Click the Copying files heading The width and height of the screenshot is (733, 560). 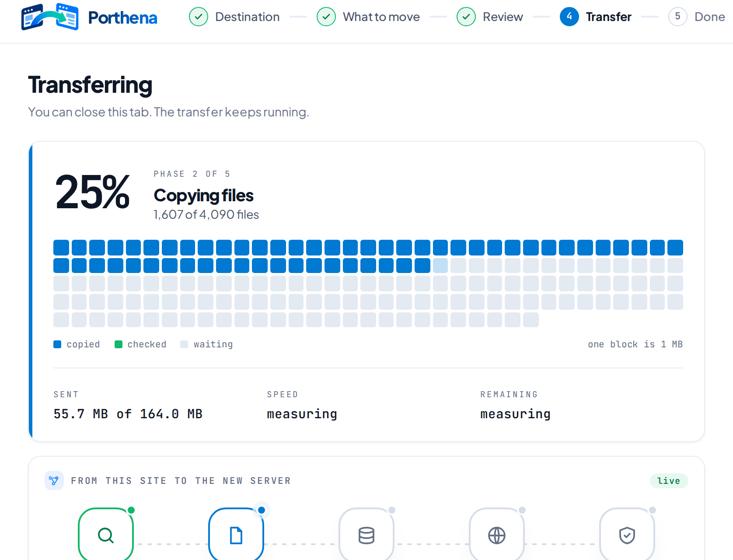(x=203, y=196)
